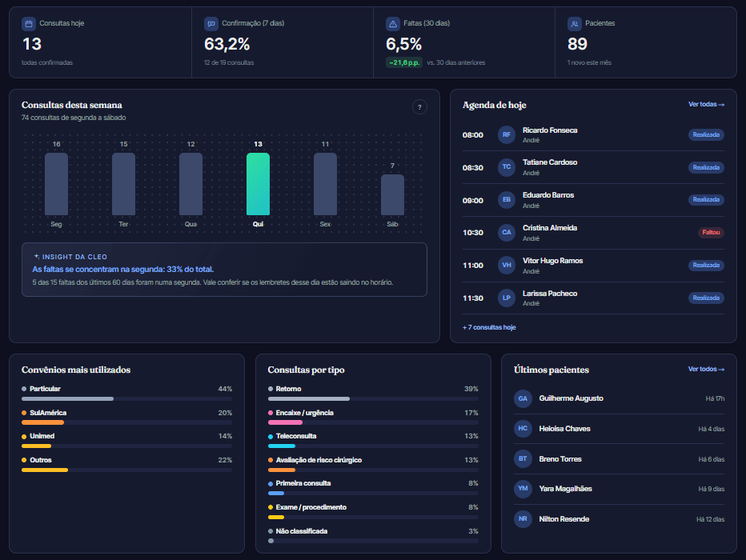This screenshot has height=560, width=746.
Task: Click the Unimed convênio label
Action: (x=42, y=436)
